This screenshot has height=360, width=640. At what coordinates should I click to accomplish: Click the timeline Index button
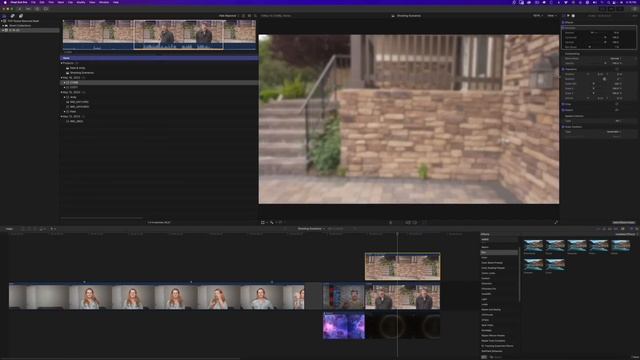click(9, 229)
